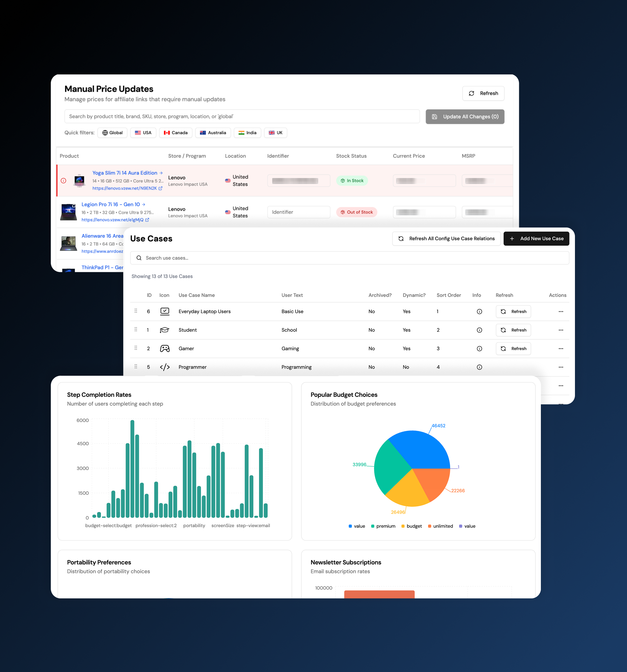The image size is (627, 672).
Task: Click the Sort Order column header
Action: click(x=449, y=295)
